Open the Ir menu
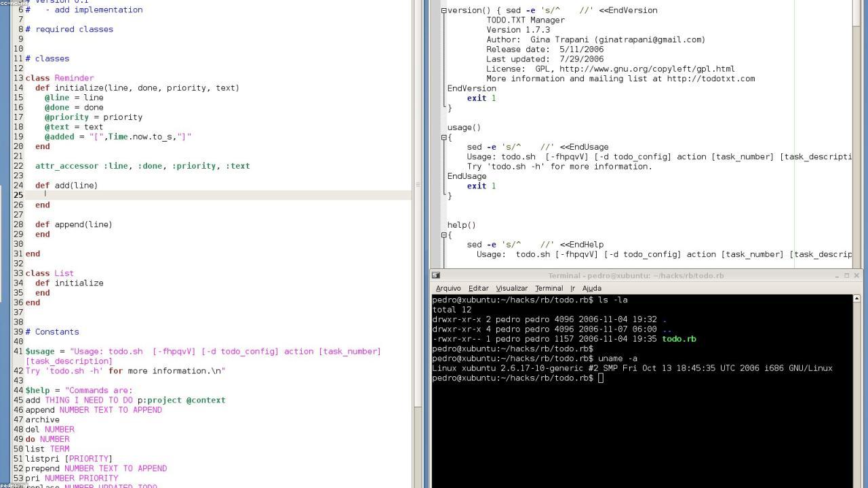This screenshot has width=868, height=488. point(572,289)
